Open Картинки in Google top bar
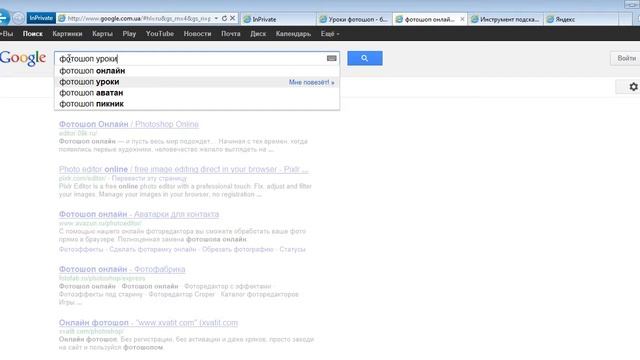The width and height of the screenshot is (640, 360). (67, 34)
